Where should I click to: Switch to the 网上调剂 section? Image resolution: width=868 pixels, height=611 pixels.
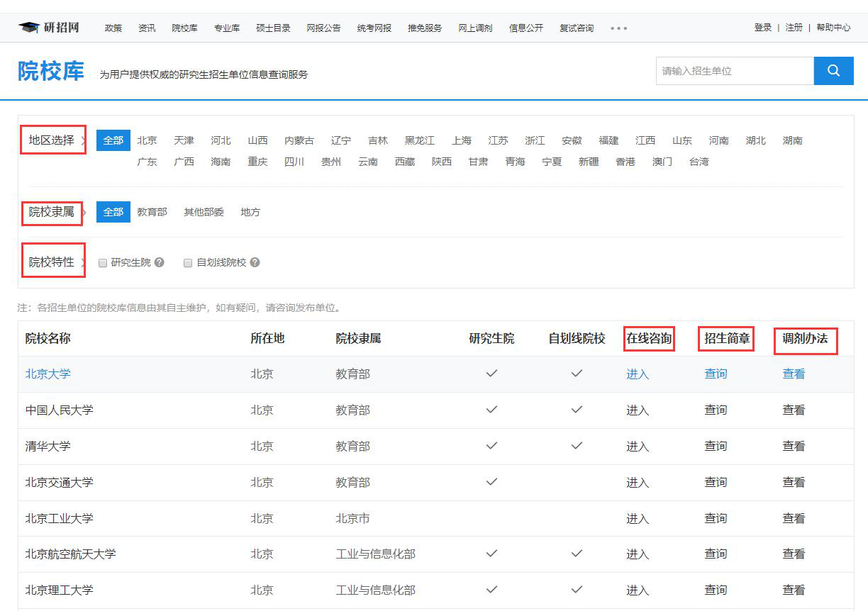coord(474,28)
